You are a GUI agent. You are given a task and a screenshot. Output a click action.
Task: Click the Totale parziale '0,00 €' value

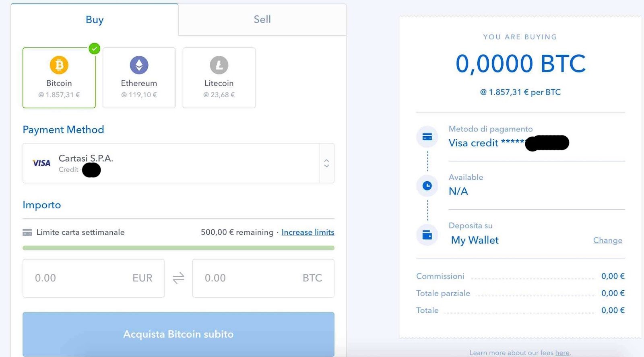[x=613, y=293]
